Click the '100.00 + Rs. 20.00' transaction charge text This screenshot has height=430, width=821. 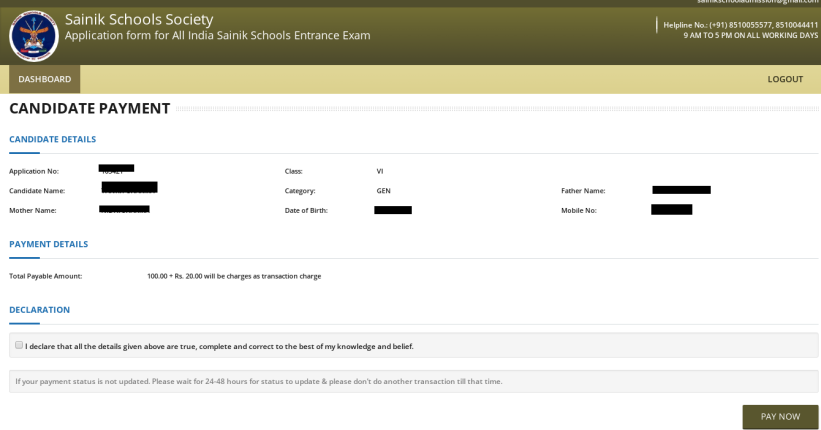[x=234, y=276]
